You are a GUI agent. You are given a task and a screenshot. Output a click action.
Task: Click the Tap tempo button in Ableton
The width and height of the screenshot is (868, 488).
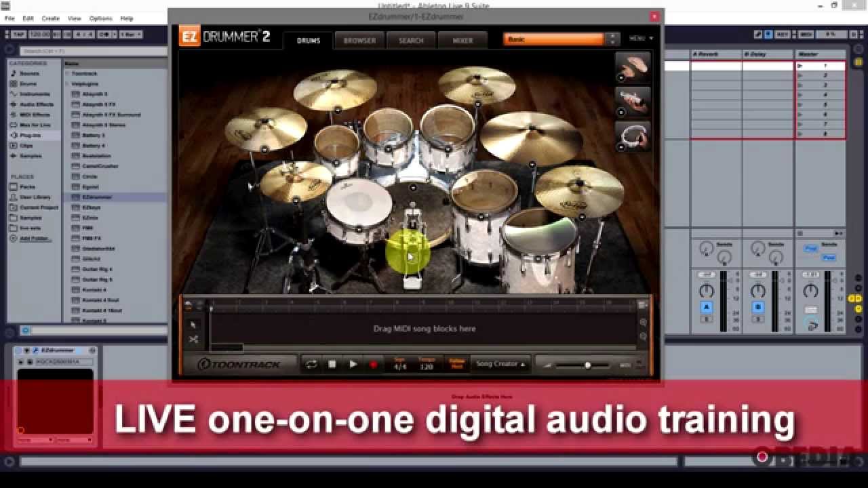point(18,34)
